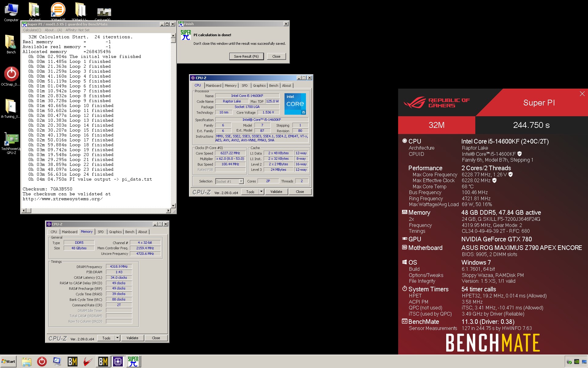This screenshot has width=588, height=368.
Task: Click the xtremesystems.org URL text
Action: point(62,199)
